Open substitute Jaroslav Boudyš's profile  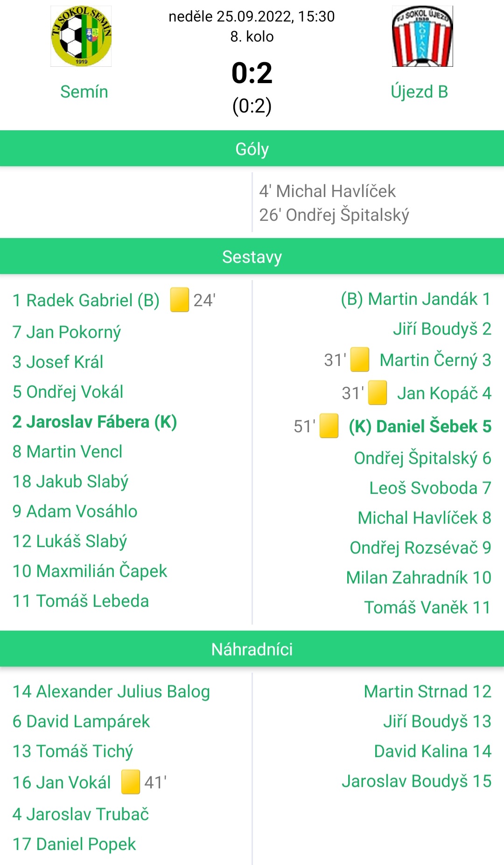coord(417,781)
